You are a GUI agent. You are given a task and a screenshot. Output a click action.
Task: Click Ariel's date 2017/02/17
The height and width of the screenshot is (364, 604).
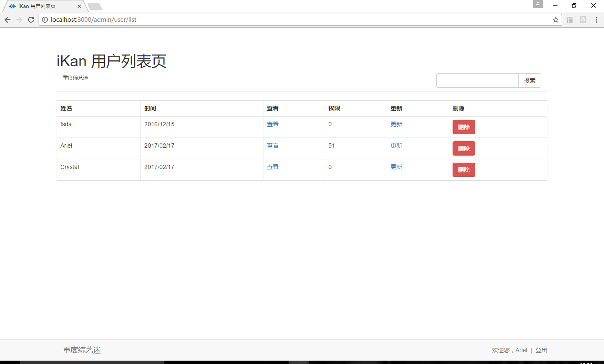point(159,146)
